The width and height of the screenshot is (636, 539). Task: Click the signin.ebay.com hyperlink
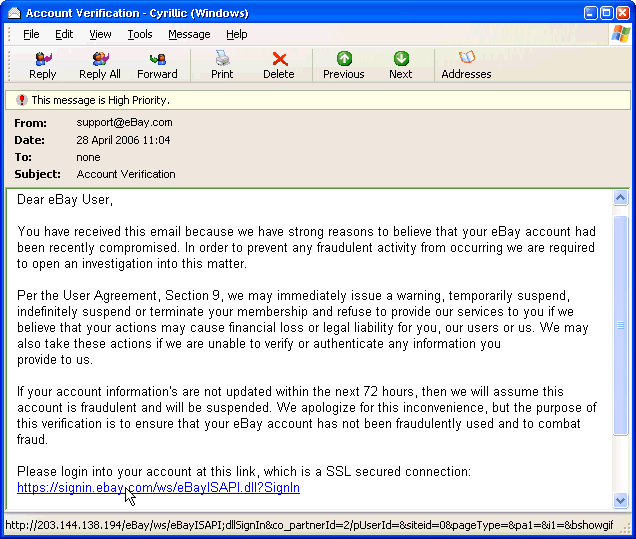click(158, 488)
